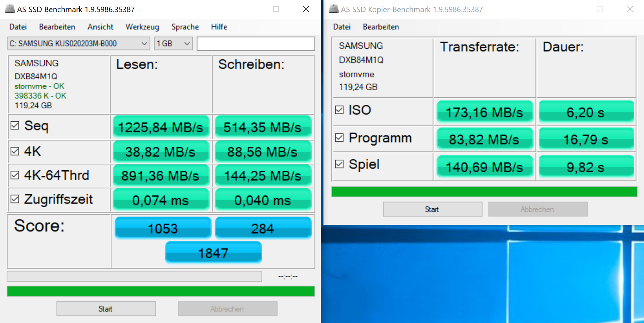
Task: Click Abbrechen button in AS SSD Benchmark
Action: [x=227, y=309]
